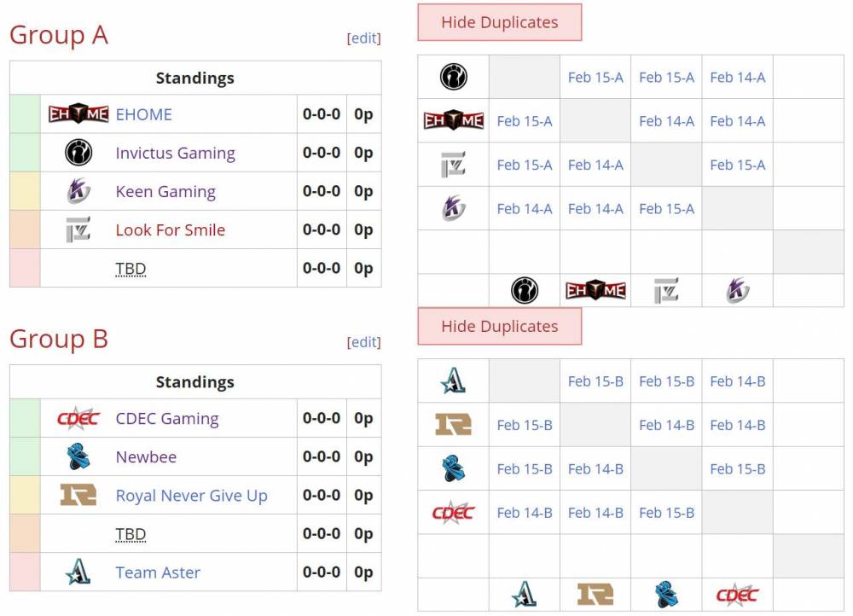Open the Royal Never Give Up team link
Screen dimensions: 853x616
coord(191,495)
